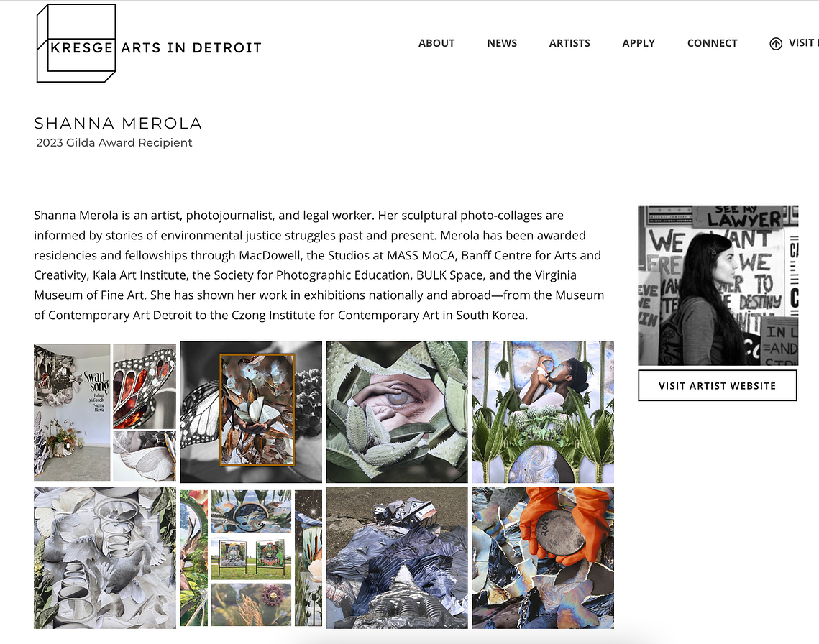Open the Artists menu
The image size is (819, 644).
[x=569, y=43]
